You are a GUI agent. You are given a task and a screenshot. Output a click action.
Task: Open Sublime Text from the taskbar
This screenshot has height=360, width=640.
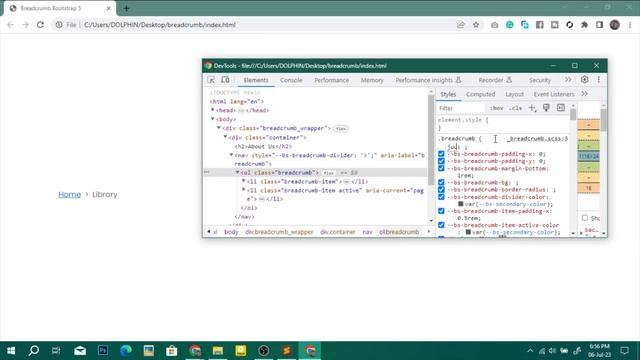pos(287,351)
